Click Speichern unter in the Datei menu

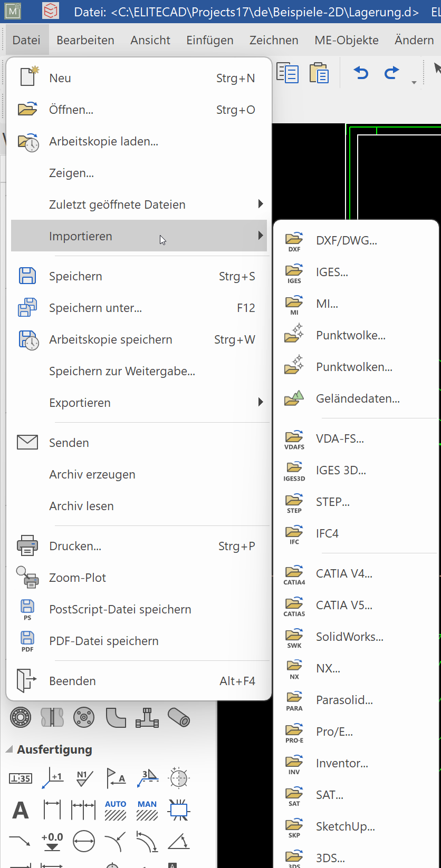click(95, 308)
